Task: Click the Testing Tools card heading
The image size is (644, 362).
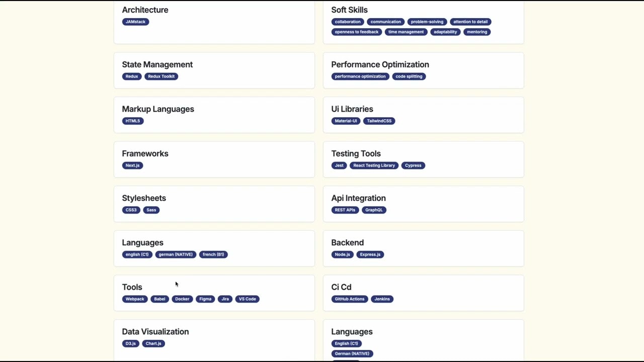Action: click(356, 153)
